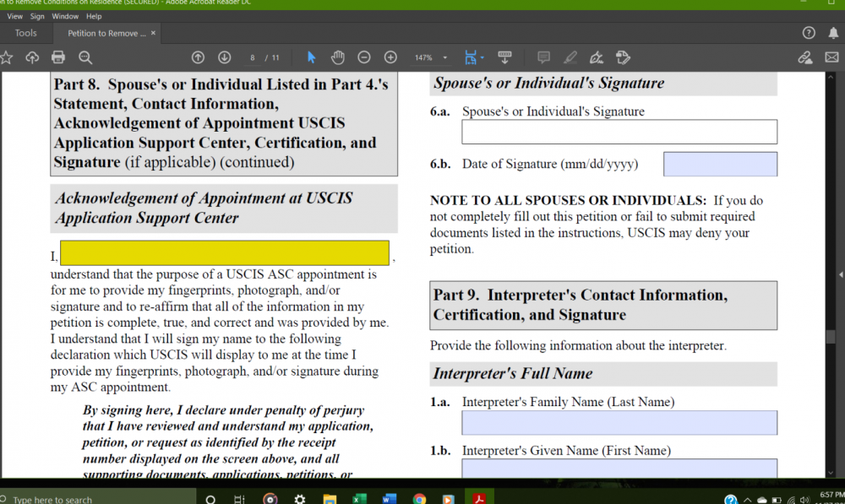Select the highlight text pen tool
Screen dimensions: 845x504
(570, 57)
